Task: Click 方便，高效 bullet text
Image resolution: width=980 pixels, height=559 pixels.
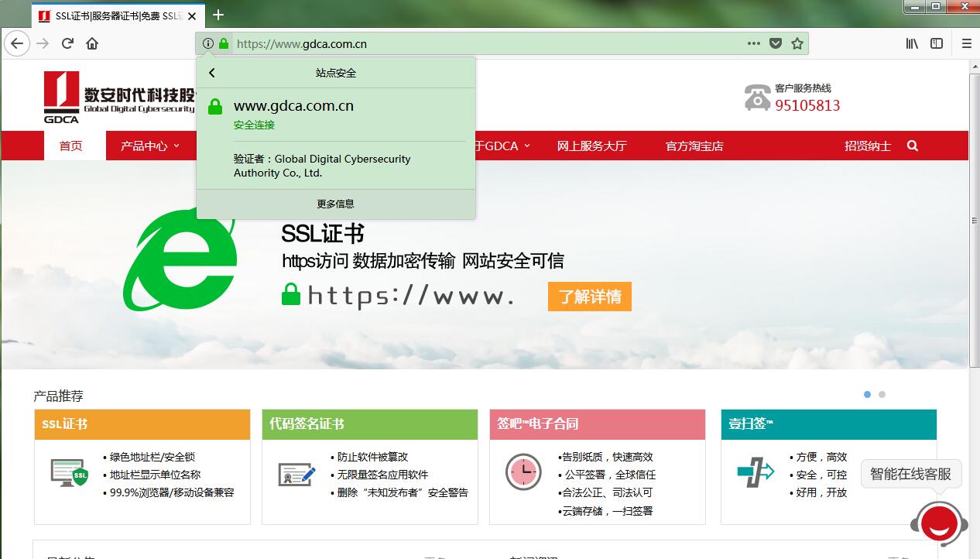Action: [821, 457]
